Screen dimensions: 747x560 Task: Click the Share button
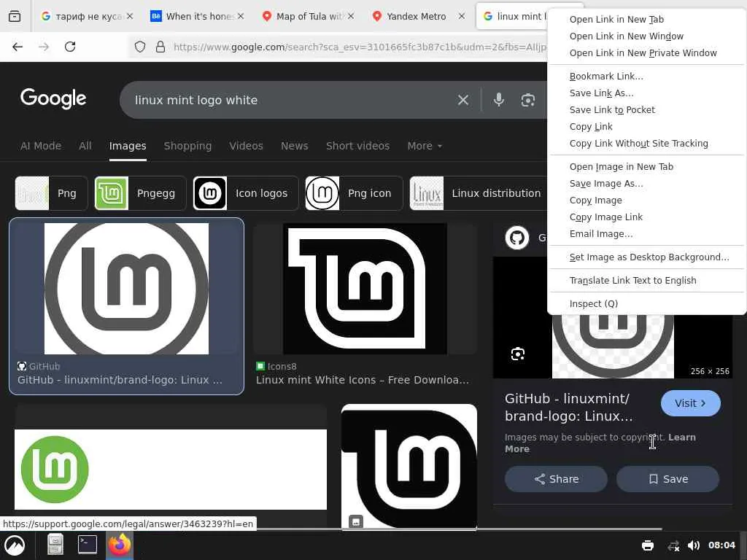pyautogui.click(x=556, y=479)
